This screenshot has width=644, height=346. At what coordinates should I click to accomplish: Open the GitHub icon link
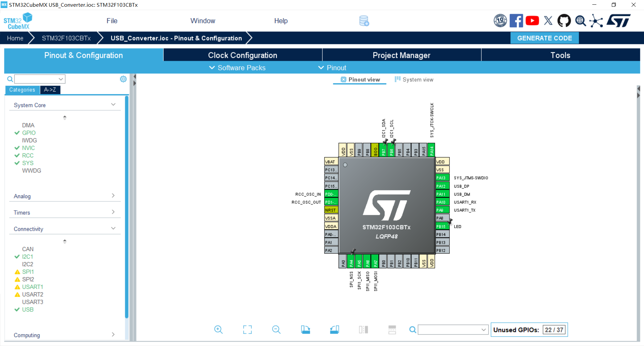click(564, 21)
